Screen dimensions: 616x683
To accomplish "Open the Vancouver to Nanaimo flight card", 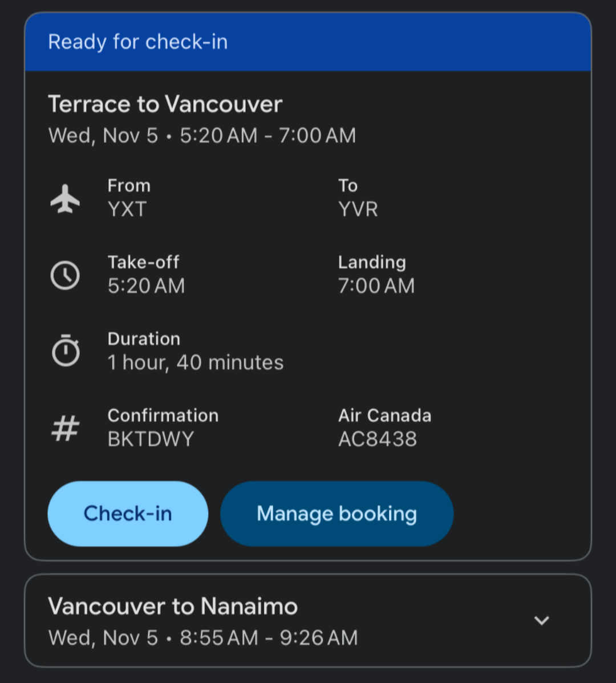I will pos(308,621).
